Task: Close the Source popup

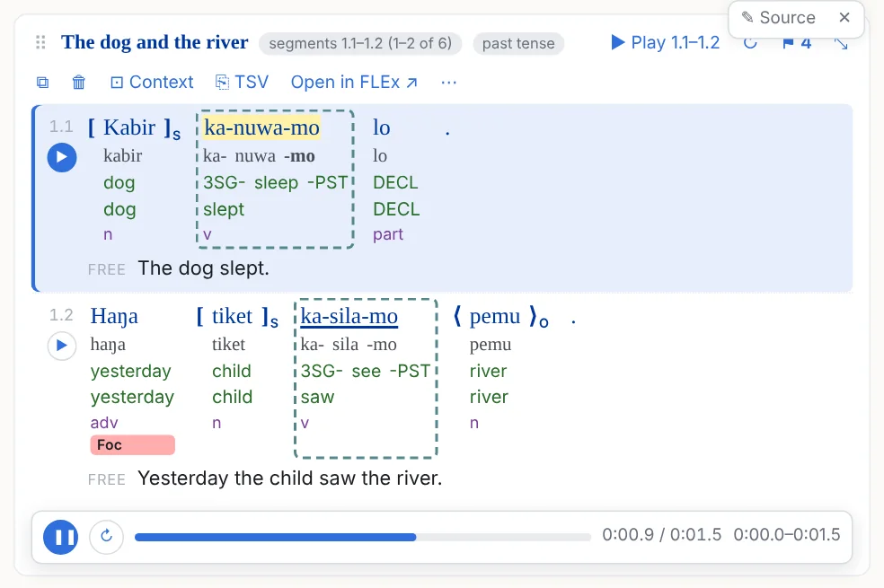Action: point(844,17)
